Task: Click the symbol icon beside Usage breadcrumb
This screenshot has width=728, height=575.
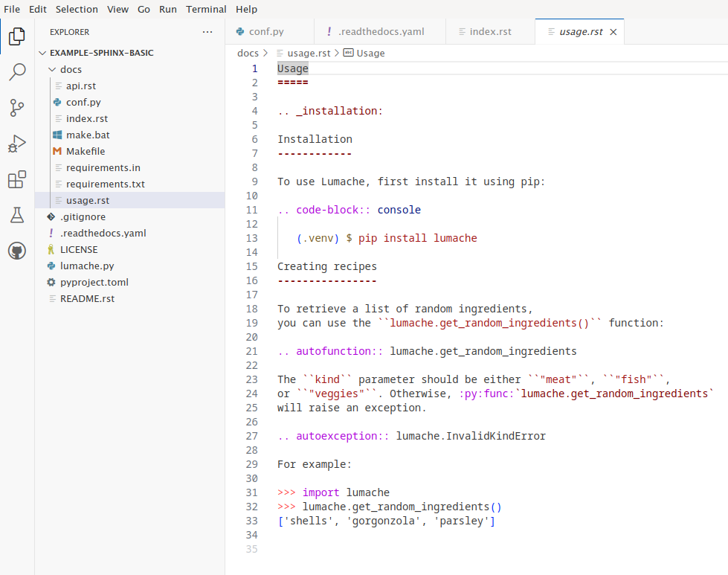Action: [348, 53]
